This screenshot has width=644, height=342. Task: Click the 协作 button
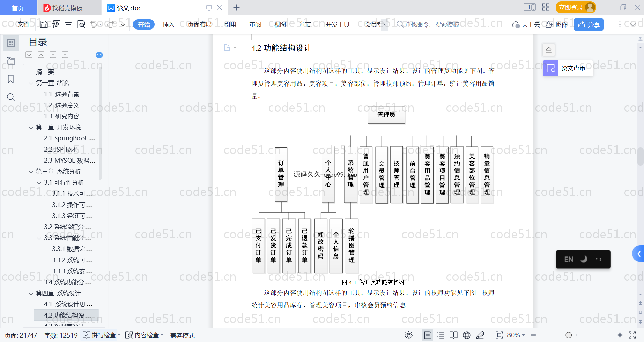point(557,24)
